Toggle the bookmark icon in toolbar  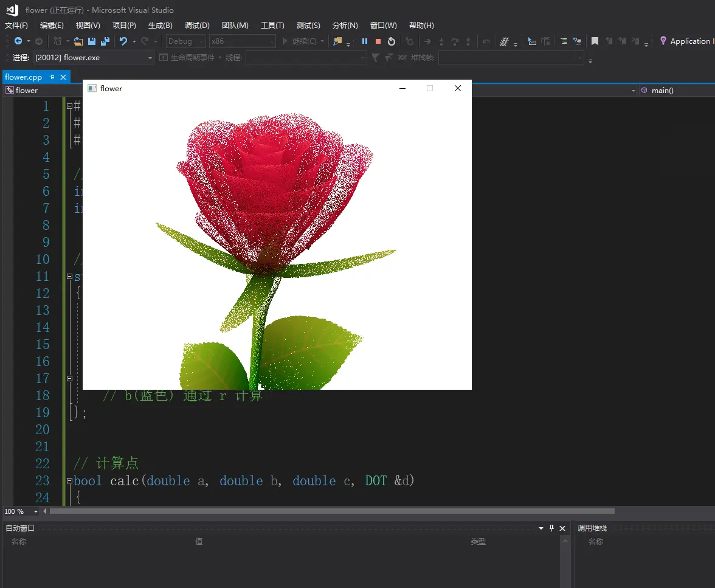click(x=595, y=41)
